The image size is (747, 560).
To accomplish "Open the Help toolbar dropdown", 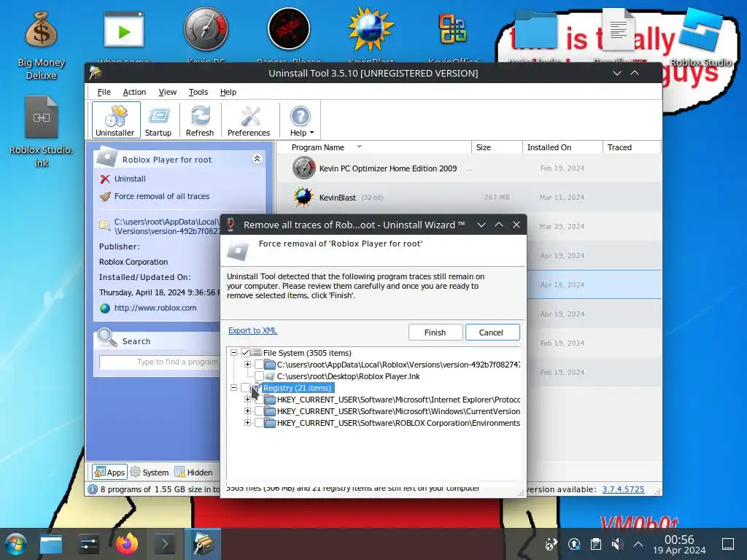I will (x=301, y=120).
